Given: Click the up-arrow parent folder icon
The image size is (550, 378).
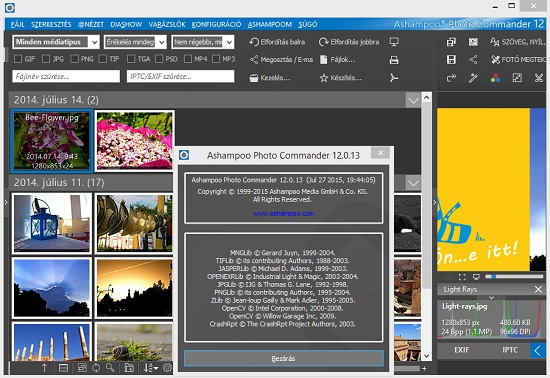Looking at the screenshot, I should point(45,368).
